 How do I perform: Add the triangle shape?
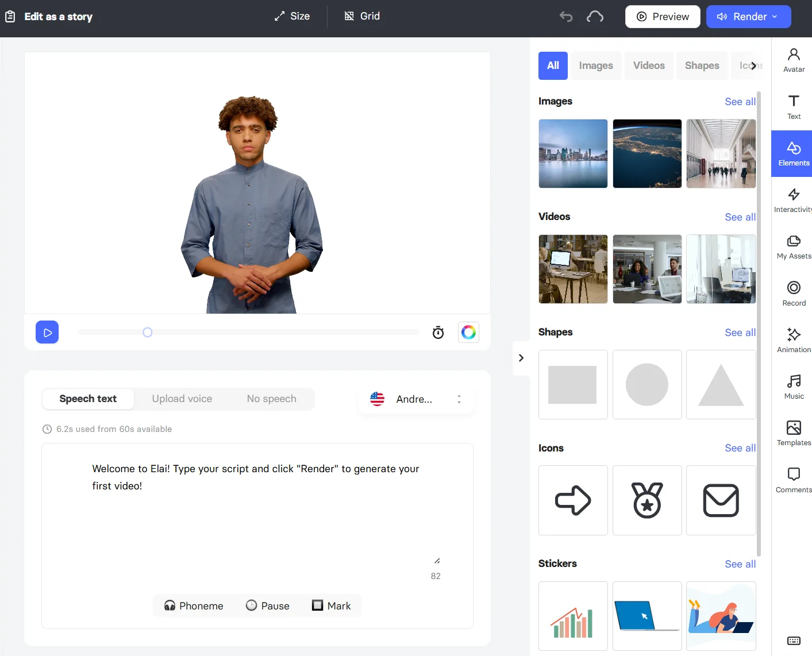721,384
